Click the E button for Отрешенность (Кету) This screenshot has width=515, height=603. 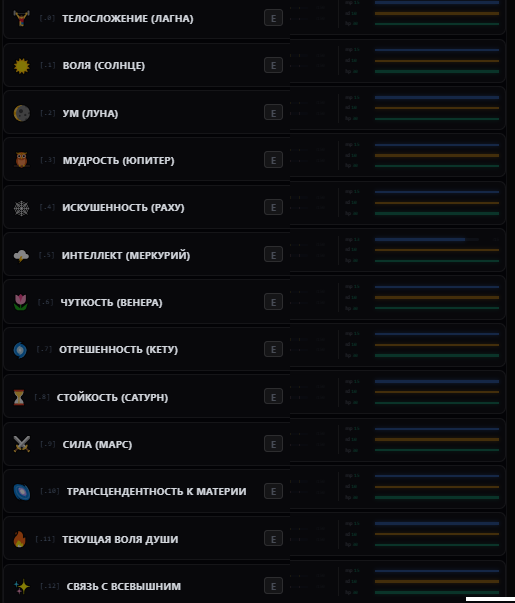click(x=273, y=349)
